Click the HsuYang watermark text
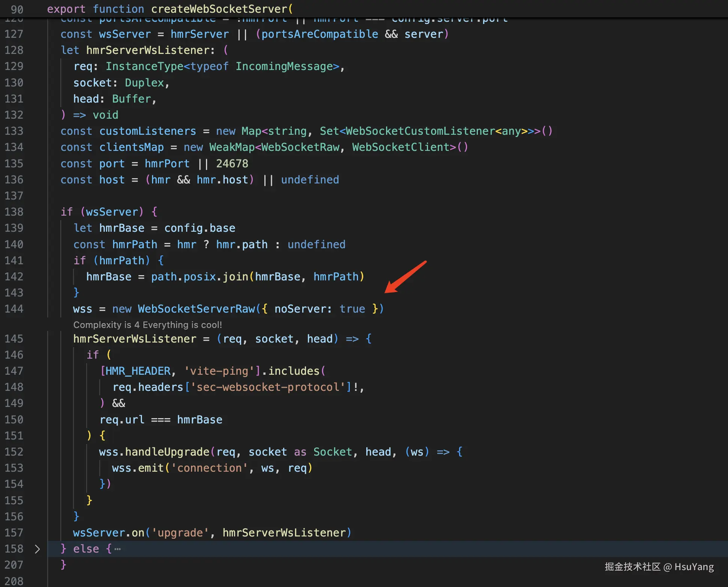Image resolution: width=728 pixels, height=587 pixels. pos(694,567)
